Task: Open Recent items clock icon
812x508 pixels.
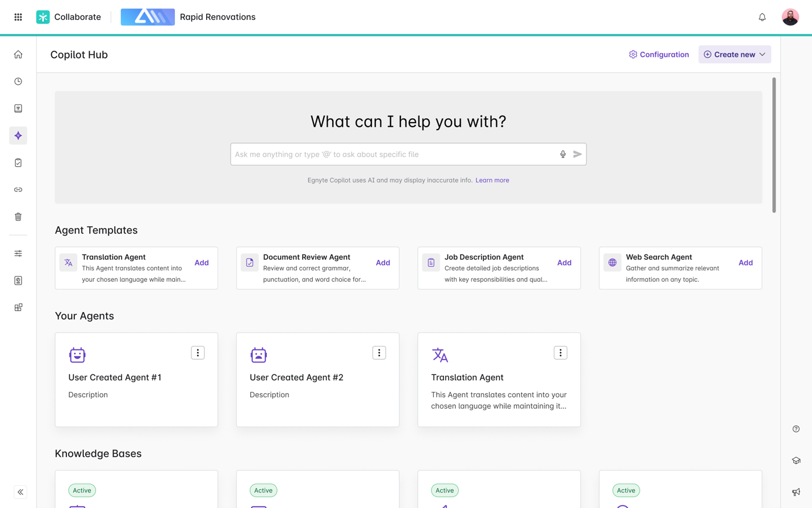Action: coord(18,81)
